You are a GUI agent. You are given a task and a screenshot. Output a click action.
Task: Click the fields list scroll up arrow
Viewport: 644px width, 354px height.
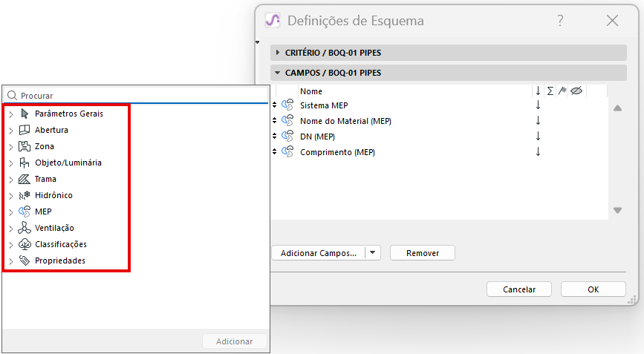click(x=617, y=108)
